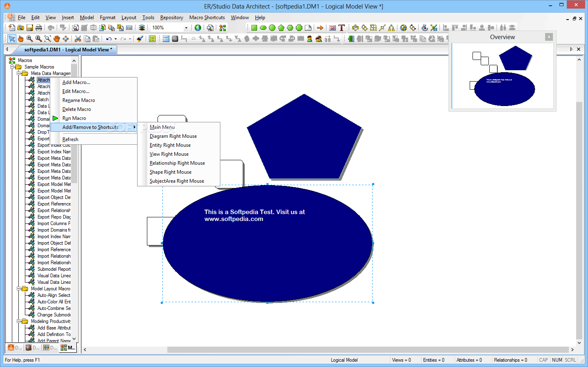Choose Edit Macro... from context menu
Image resolution: width=588 pixels, height=367 pixels.
point(76,91)
